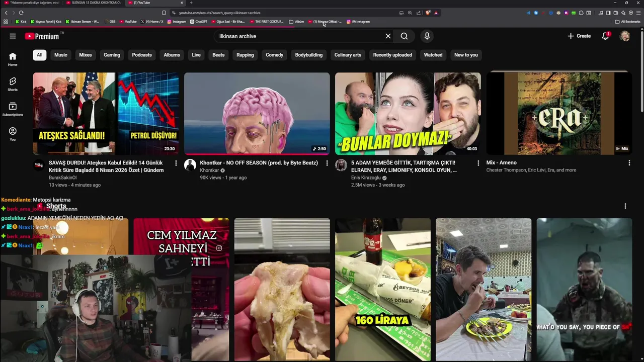Open options for Khontkar NO OFF SEASON
Viewport: 644px width, 362px height.
(327, 163)
